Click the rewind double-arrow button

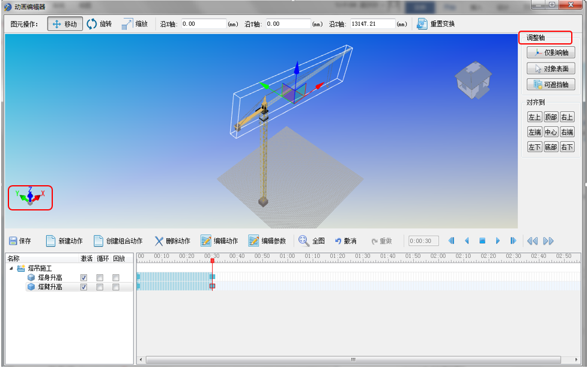pyautogui.click(x=532, y=241)
